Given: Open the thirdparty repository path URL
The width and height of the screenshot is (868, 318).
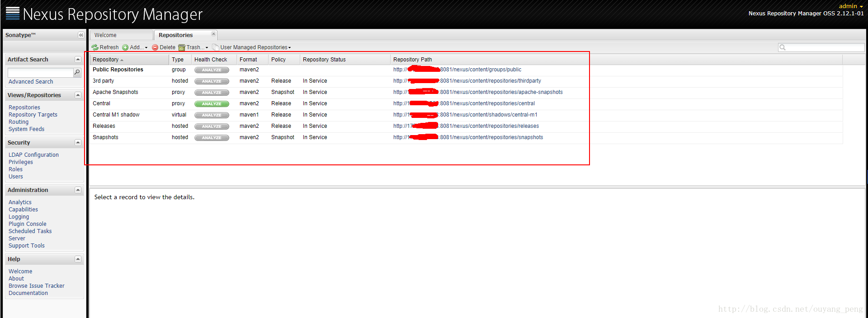Looking at the screenshot, I should [x=467, y=81].
